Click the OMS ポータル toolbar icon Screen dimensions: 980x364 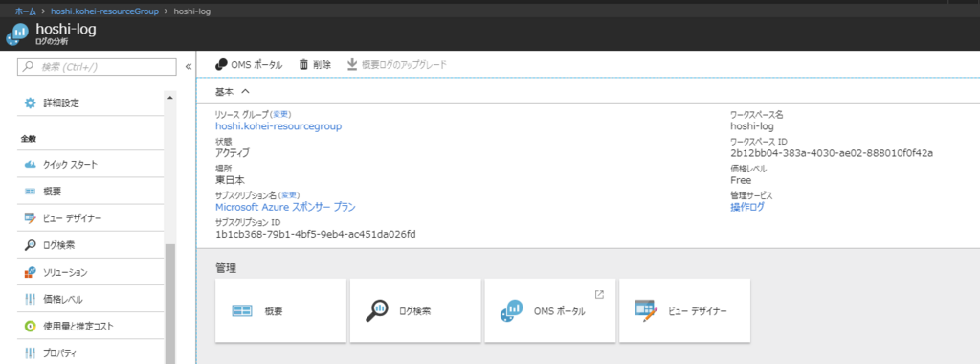221,64
